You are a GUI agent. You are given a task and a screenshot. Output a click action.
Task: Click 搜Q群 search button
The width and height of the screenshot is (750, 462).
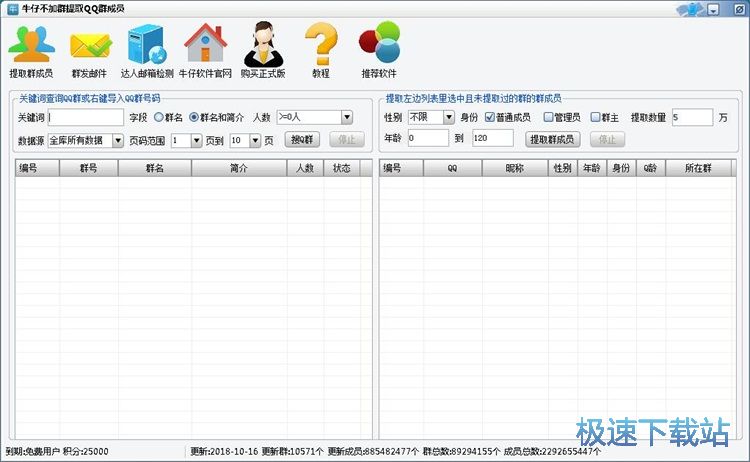pyautogui.click(x=302, y=140)
